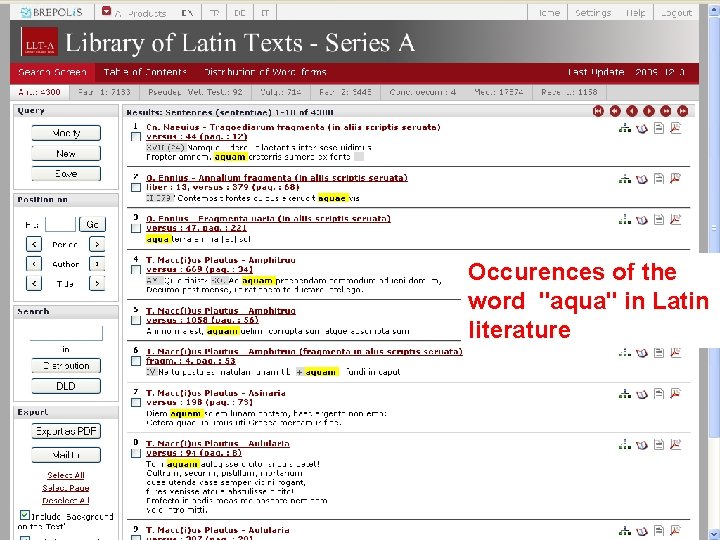Open hierarchy icon for Naeuius Tragoediarum result
The height and width of the screenshot is (540, 720).
625,128
